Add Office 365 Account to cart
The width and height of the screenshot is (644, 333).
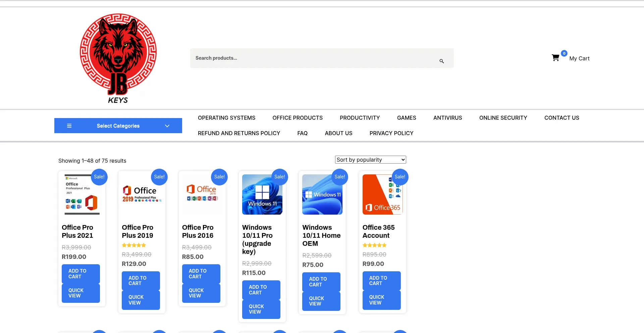(382, 281)
